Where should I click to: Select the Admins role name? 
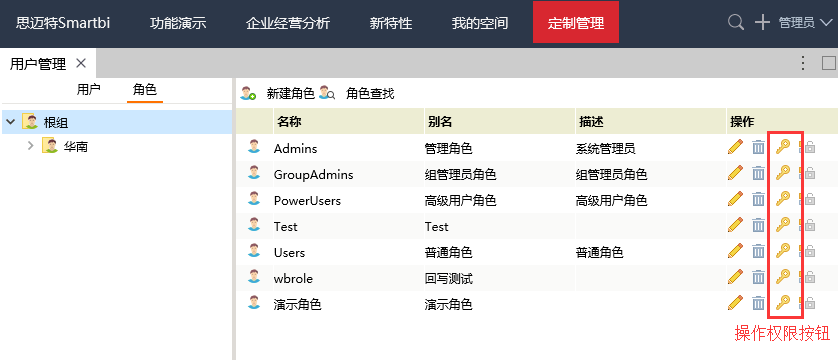[x=296, y=148]
